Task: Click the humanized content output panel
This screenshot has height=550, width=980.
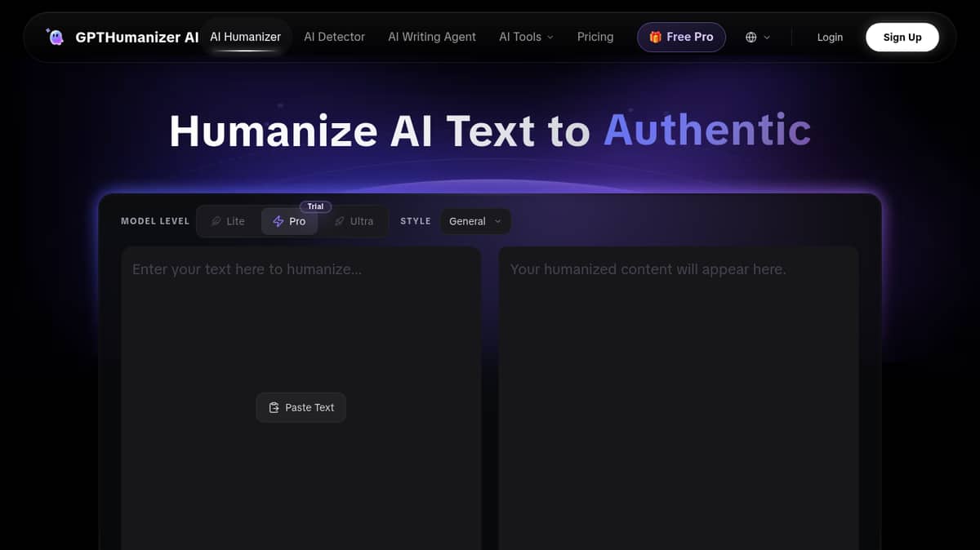Action: pos(679,398)
